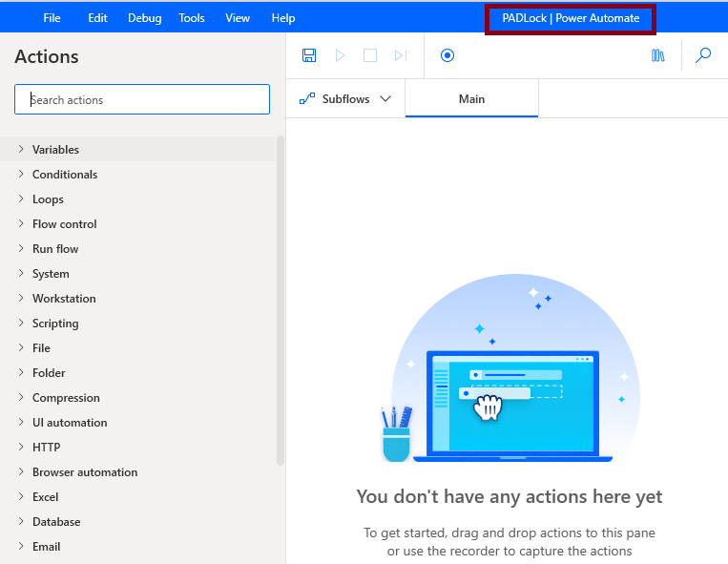Save the flow using the floppy disk icon
Image resolution: width=728 pixels, height=564 pixels.
(309, 55)
